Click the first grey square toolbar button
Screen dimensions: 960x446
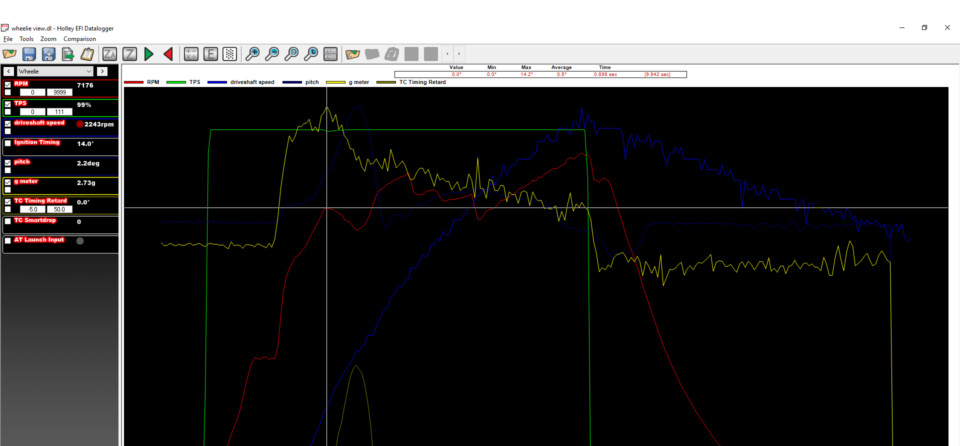tap(411, 54)
